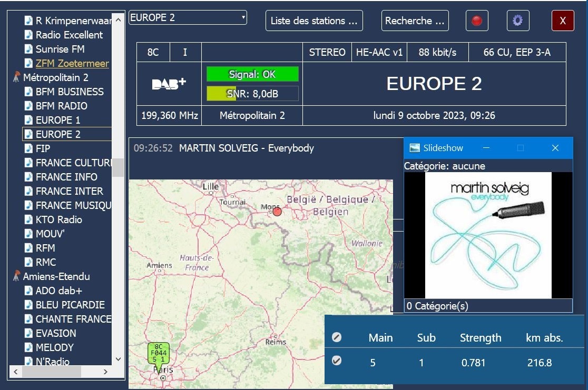This screenshot has height=390, width=588.
Task: Select the CHANTE FRANCE station
Action: pyautogui.click(x=74, y=319)
